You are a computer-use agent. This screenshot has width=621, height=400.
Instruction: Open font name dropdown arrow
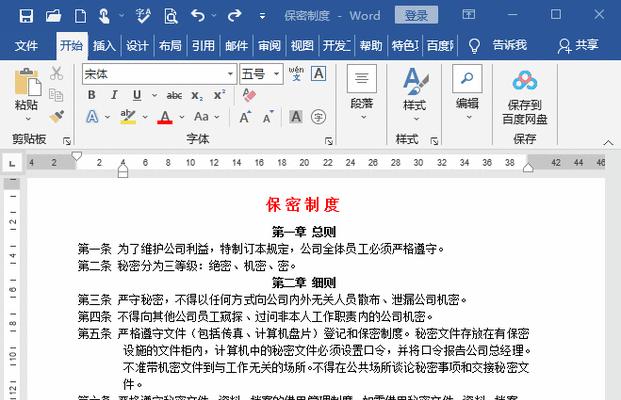[230, 74]
